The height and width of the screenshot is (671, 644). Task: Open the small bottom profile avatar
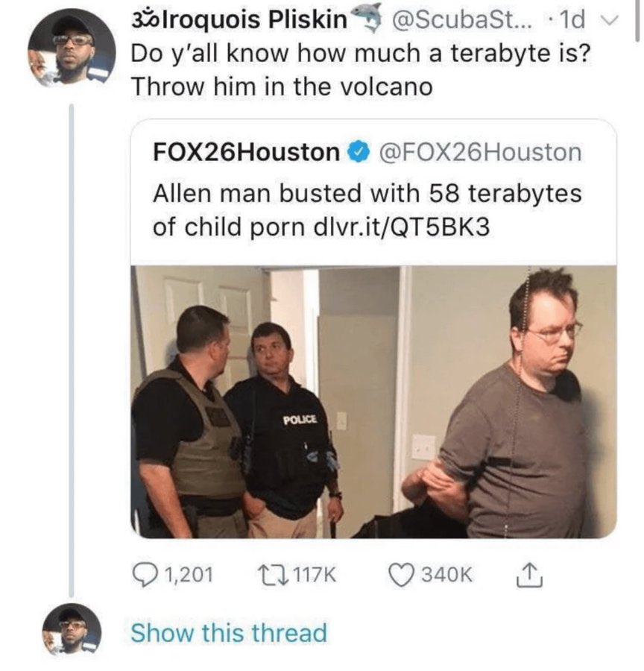click(x=71, y=630)
